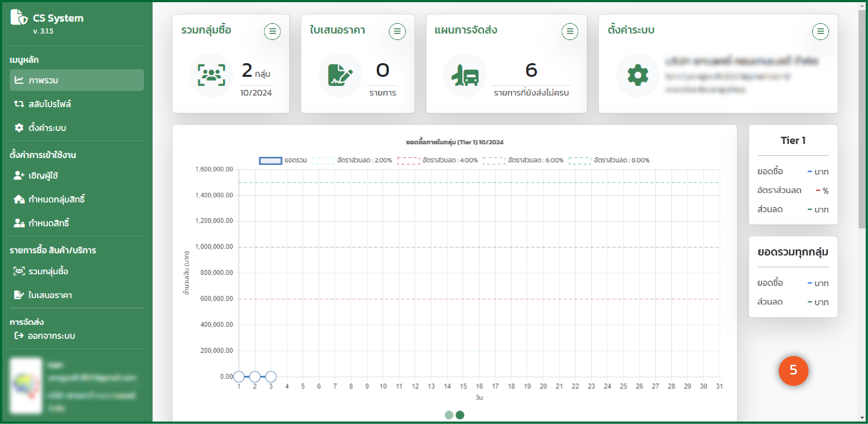Screen dimensions: 868x424
Task: Click the CS System logo icon
Action: click(x=19, y=18)
